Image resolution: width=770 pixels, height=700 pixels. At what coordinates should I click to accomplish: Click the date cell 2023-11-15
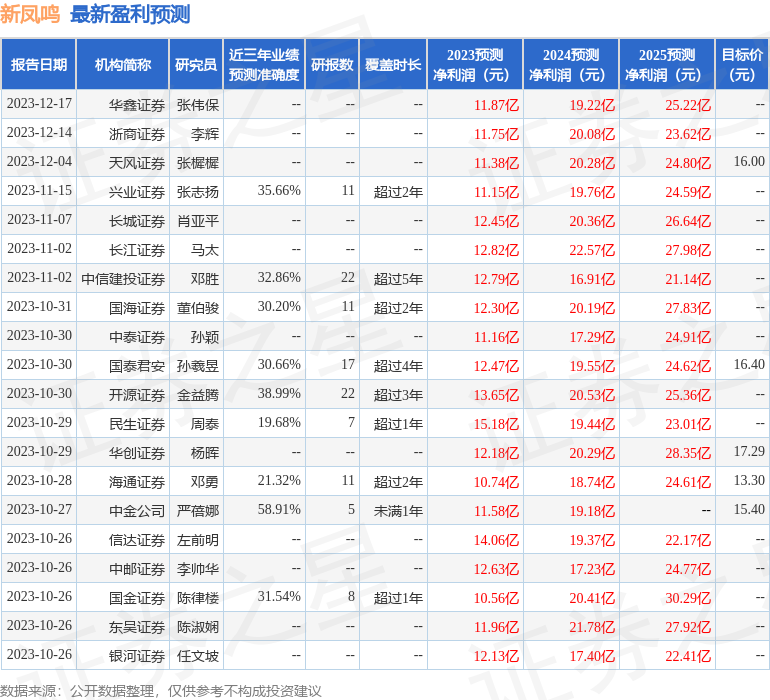[x=39, y=190]
